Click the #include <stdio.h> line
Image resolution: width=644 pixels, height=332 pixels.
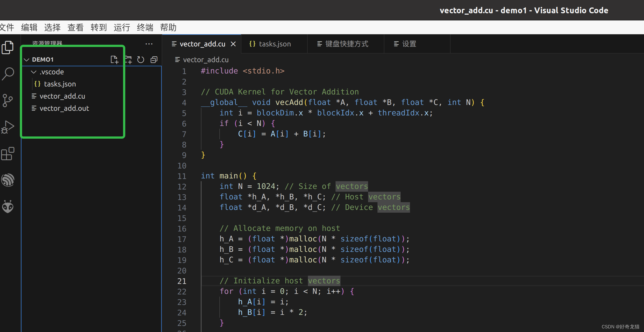[x=243, y=71]
